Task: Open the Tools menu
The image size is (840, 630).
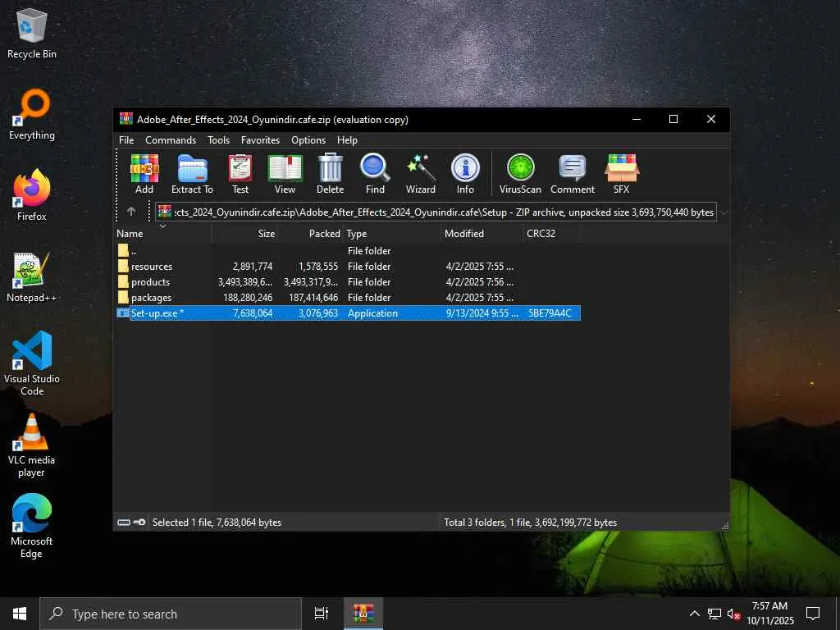Action: pos(218,139)
